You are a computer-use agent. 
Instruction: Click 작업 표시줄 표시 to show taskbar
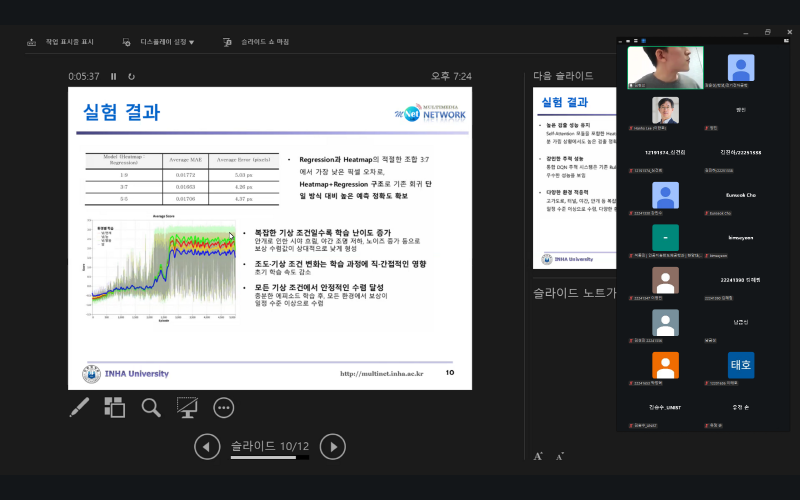click(x=62, y=42)
